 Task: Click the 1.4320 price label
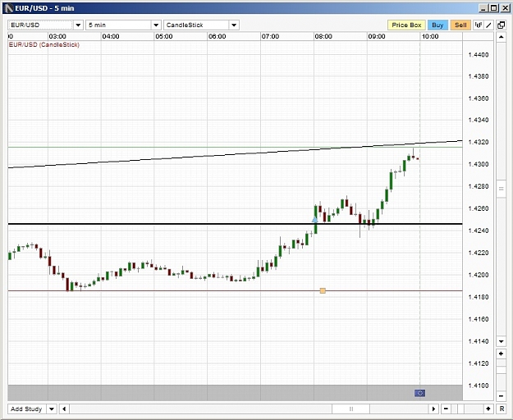[x=479, y=142]
